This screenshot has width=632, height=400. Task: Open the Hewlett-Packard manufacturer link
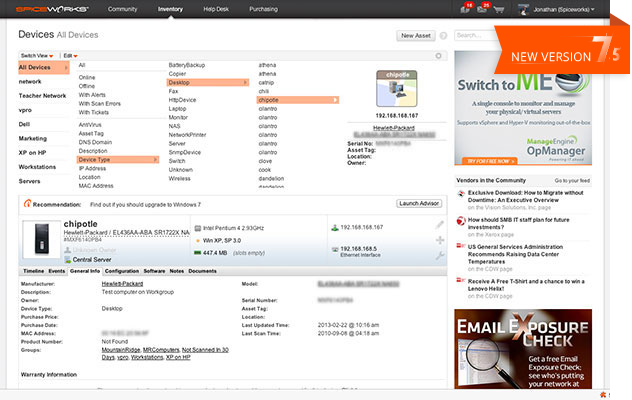(x=122, y=284)
